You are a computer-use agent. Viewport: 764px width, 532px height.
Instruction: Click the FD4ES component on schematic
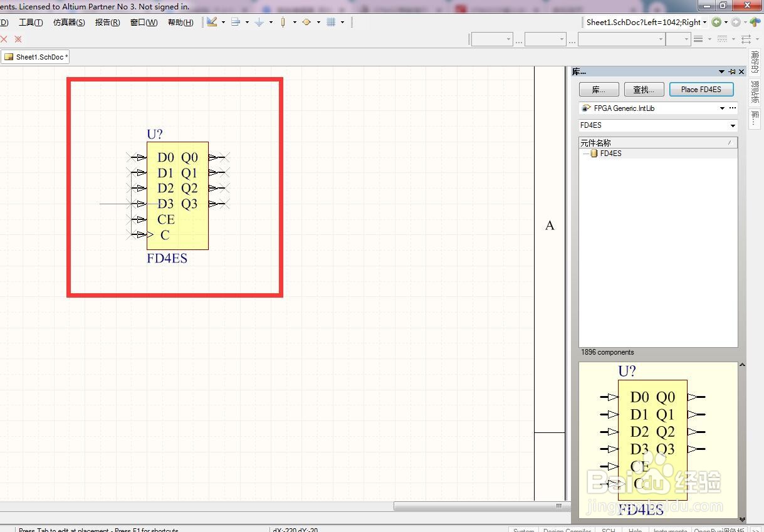[177, 196]
